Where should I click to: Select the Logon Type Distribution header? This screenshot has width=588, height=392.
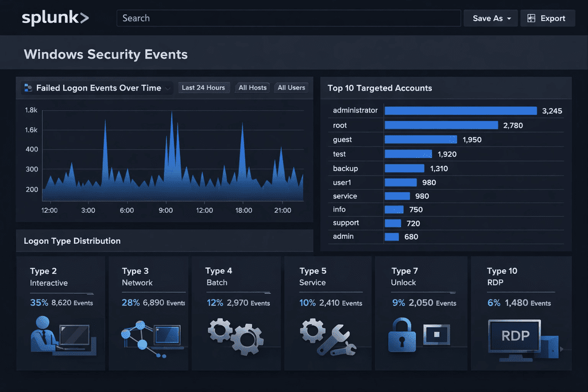click(x=72, y=241)
